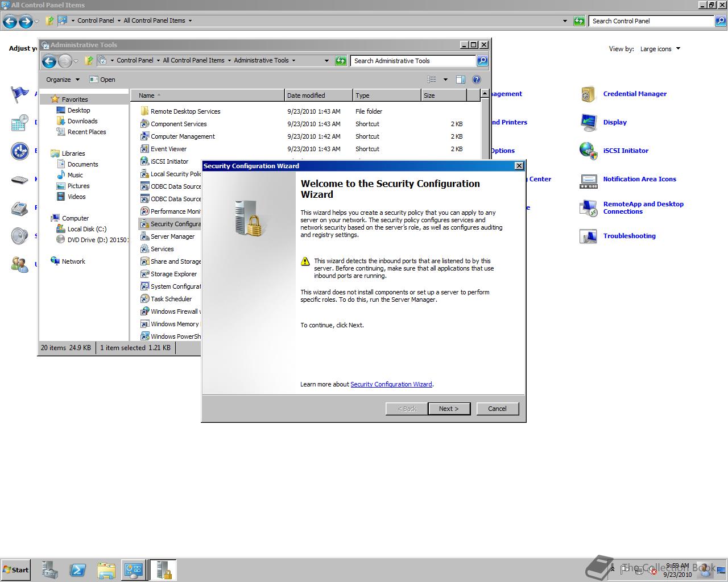
Task: Expand Administrative Tools breadcrumb dropdown arrow
Action: click(293, 60)
